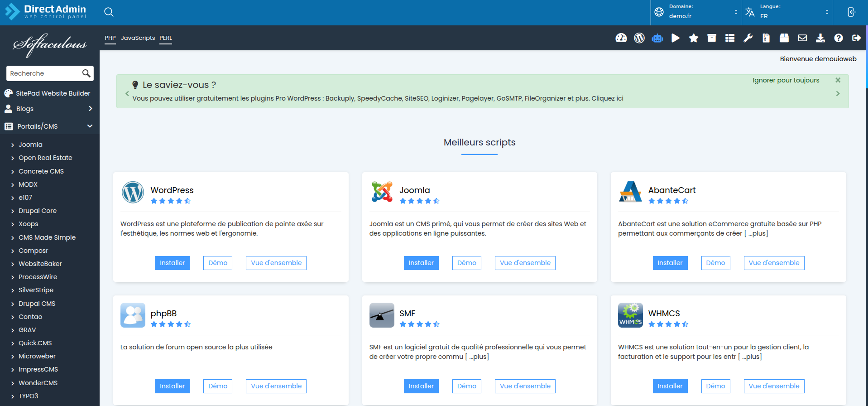This screenshot has width=868, height=406.
Task: Click the list task view icon
Action: 730,38
